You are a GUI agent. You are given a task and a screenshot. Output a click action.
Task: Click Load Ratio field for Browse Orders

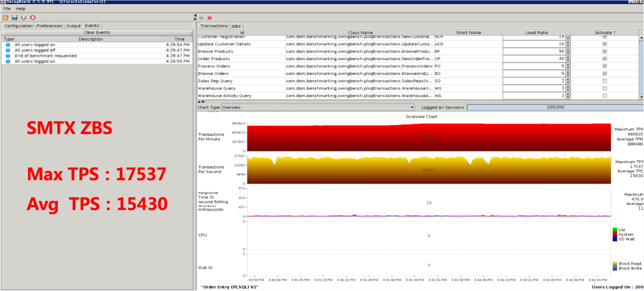point(534,73)
